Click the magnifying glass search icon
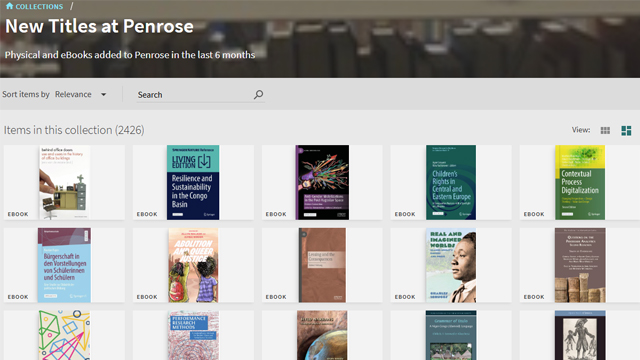The image size is (640, 360). pos(258,95)
